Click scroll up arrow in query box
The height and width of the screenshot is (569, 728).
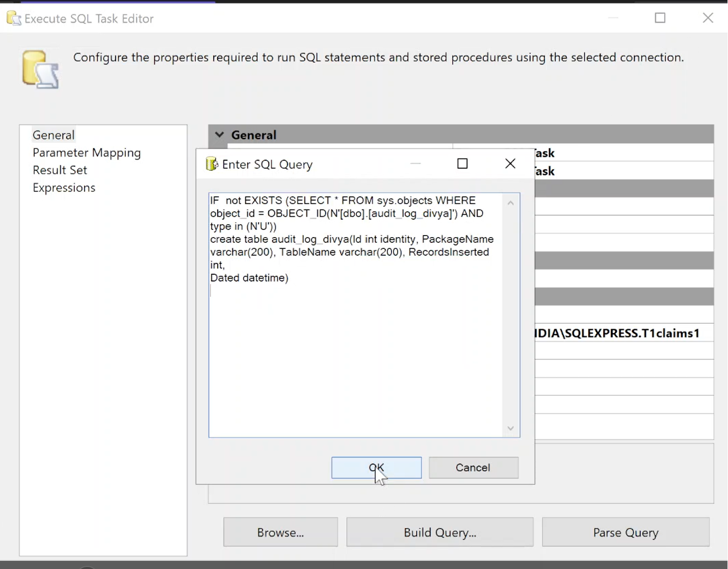pos(511,203)
